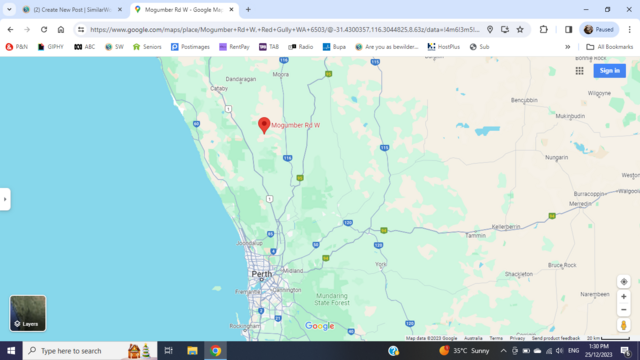Viewport: 640px width, 360px height.
Task: Close the Create New Post tab
Action: coord(120,9)
